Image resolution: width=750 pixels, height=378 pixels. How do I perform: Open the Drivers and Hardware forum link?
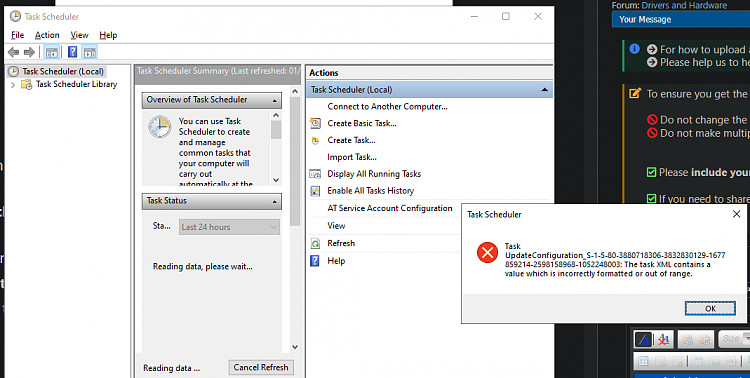(x=684, y=5)
